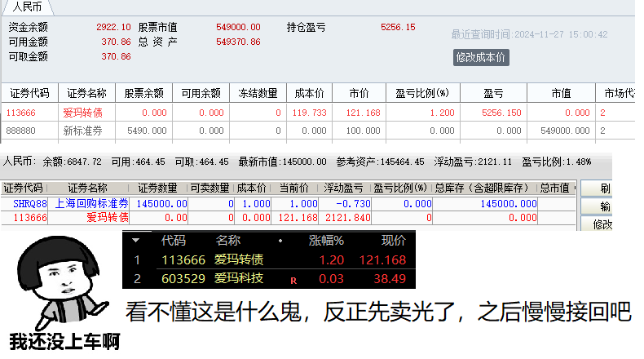Click the cartoon meme character image

point(63,284)
